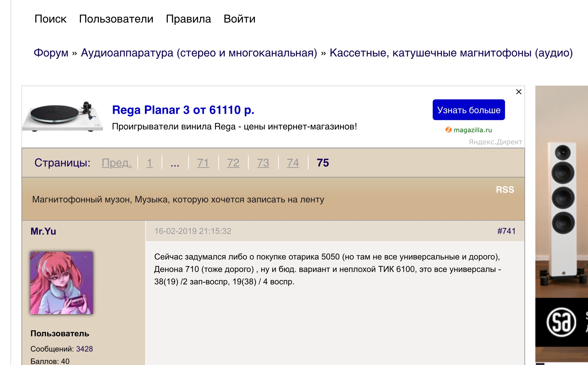Click the Sa speaker brand logo
This screenshot has width=588, height=365.
pos(561,322)
